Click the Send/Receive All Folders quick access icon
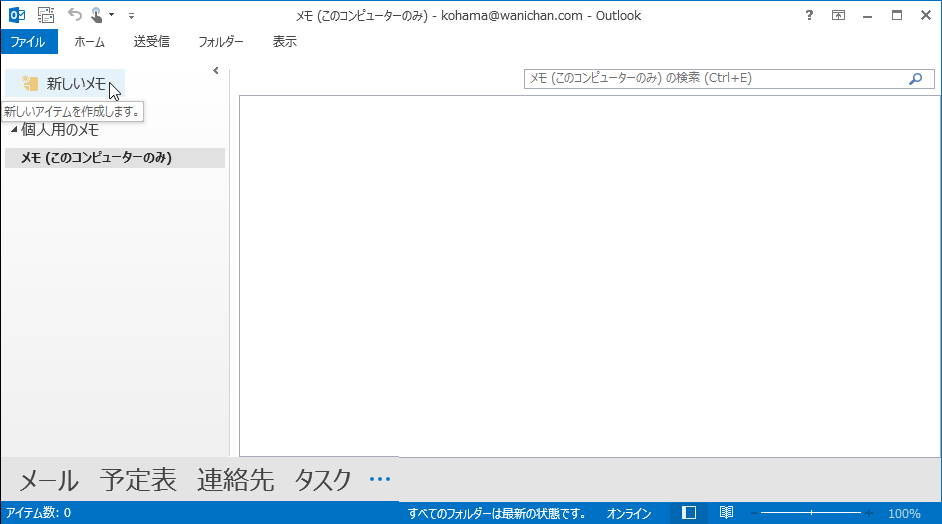The height and width of the screenshot is (524, 942). click(46, 15)
